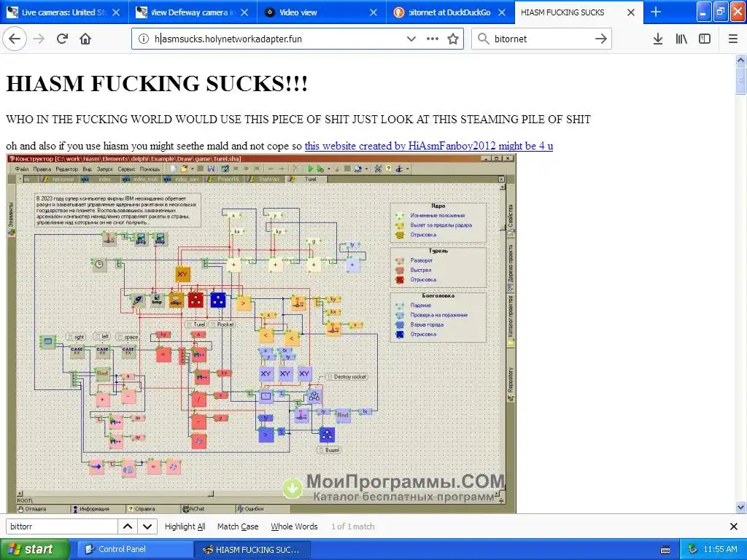Open a new tab with plus button
Image resolution: width=747 pixels, height=560 pixels.
656,12
